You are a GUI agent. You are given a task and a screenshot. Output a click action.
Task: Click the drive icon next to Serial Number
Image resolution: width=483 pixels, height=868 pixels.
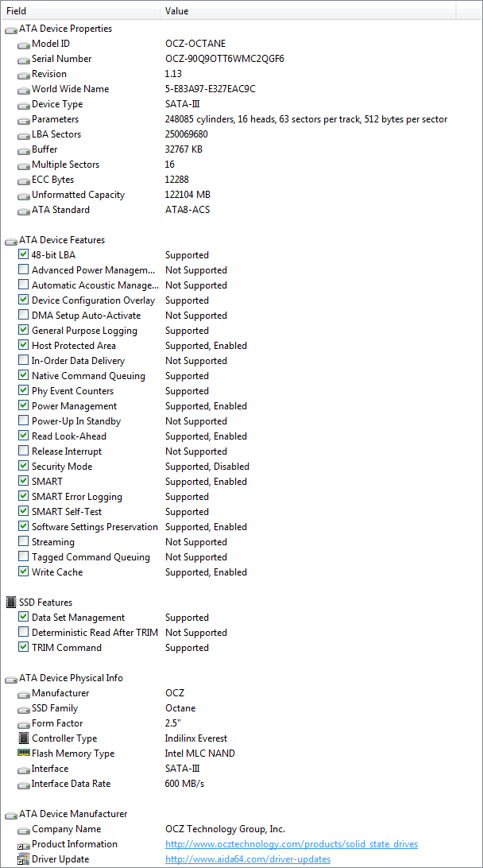click(x=23, y=60)
